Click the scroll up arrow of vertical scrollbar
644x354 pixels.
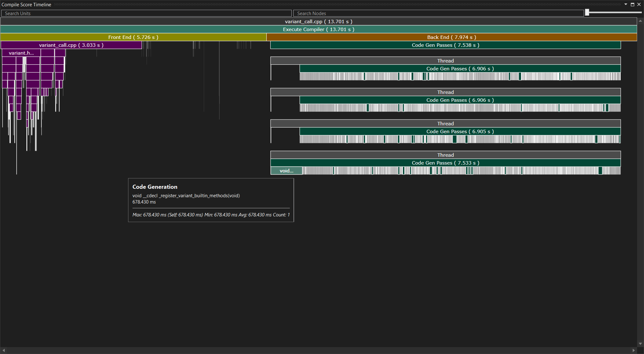tap(640, 21)
